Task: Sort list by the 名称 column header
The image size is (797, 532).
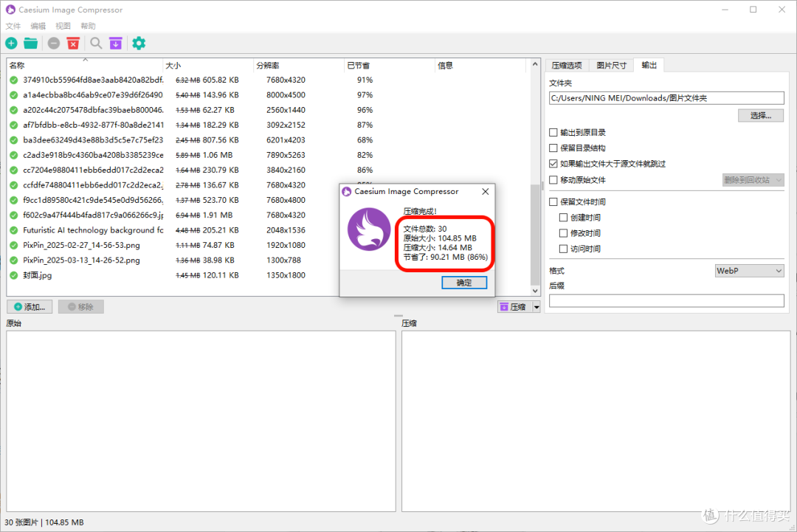Action: coord(84,66)
